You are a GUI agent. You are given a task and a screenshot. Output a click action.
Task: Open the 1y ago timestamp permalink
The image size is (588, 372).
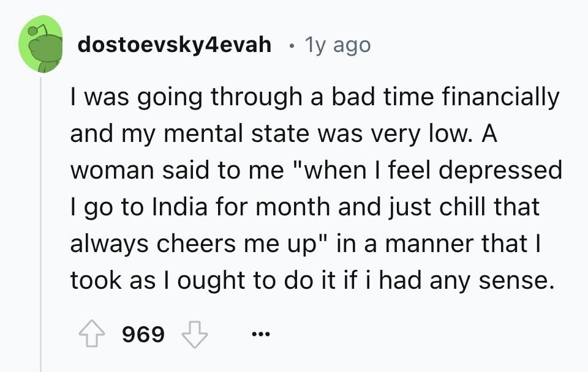337,45
